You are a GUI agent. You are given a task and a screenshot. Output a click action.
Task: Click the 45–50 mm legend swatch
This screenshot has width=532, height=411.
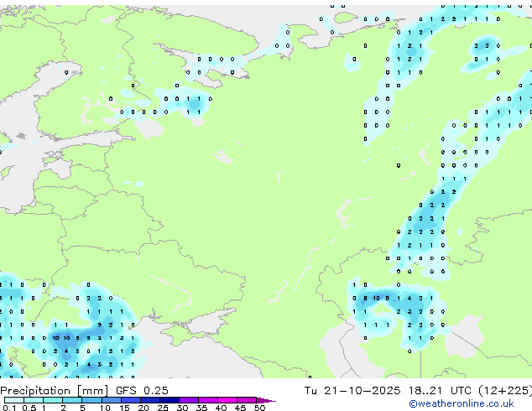point(247,400)
